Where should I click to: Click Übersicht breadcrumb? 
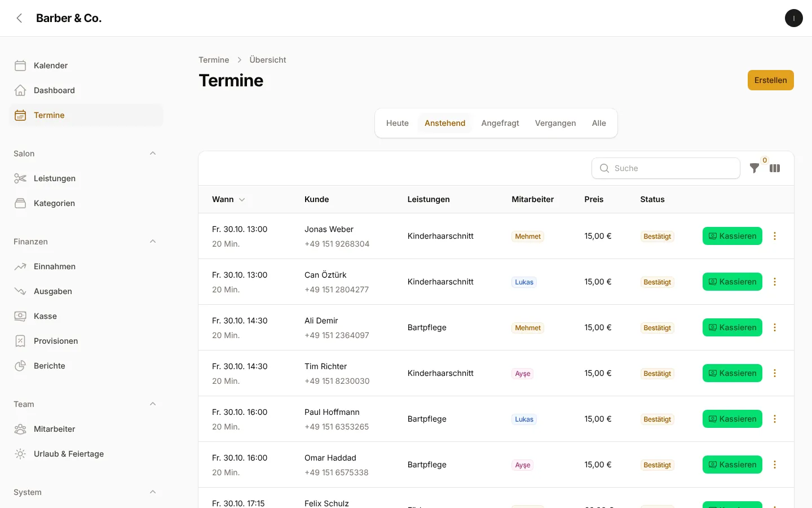coord(268,60)
